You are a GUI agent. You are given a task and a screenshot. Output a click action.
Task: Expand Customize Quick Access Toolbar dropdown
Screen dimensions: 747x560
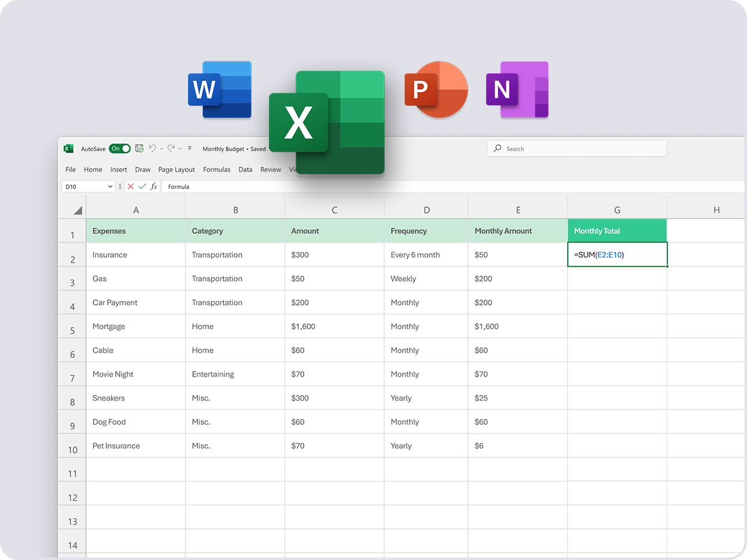(x=189, y=149)
